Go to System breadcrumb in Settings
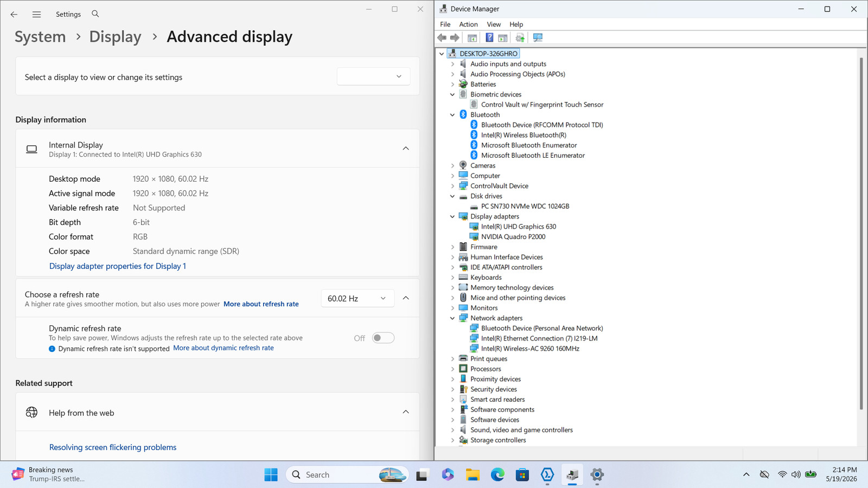868x488 pixels. click(40, 36)
